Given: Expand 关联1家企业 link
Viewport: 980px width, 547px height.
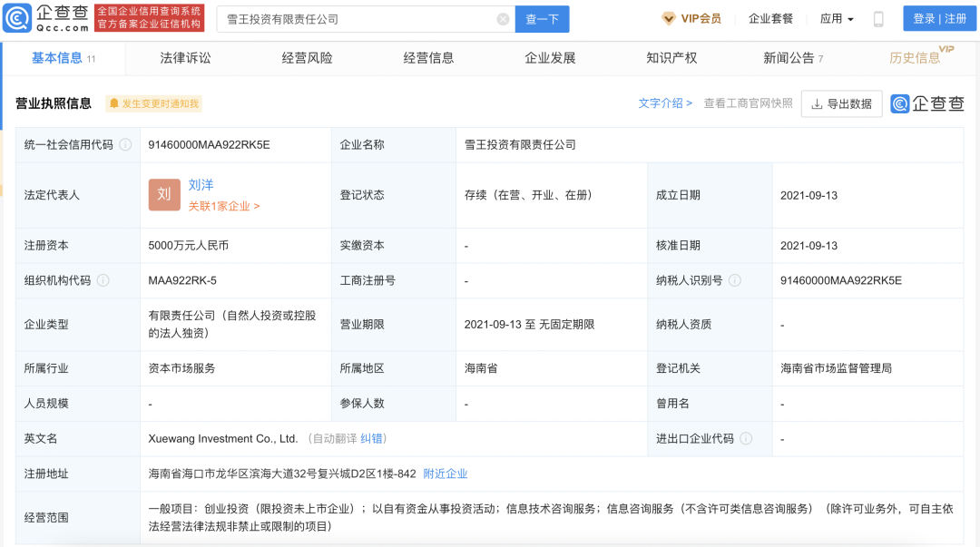Looking at the screenshot, I should tap(224, 206).
